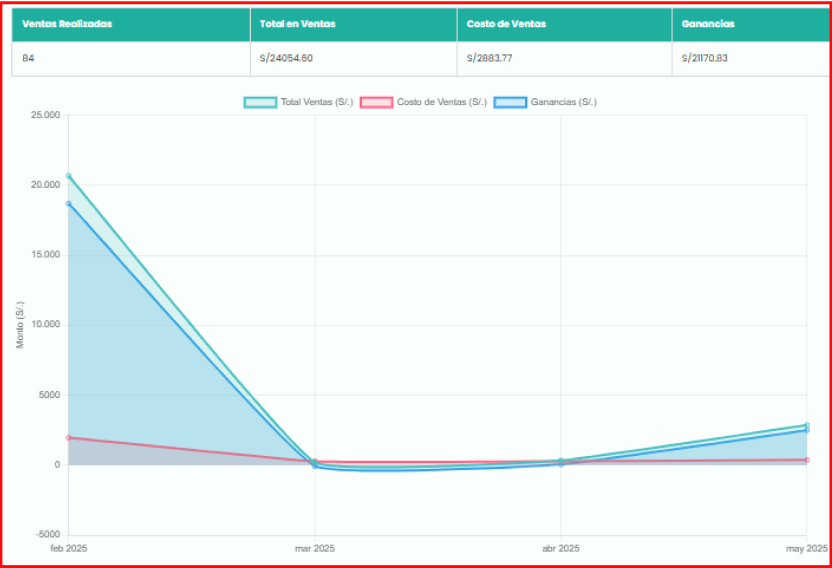
Task: Select the 'Total en Ventas' table header
Action: click(x=297, y=24)
